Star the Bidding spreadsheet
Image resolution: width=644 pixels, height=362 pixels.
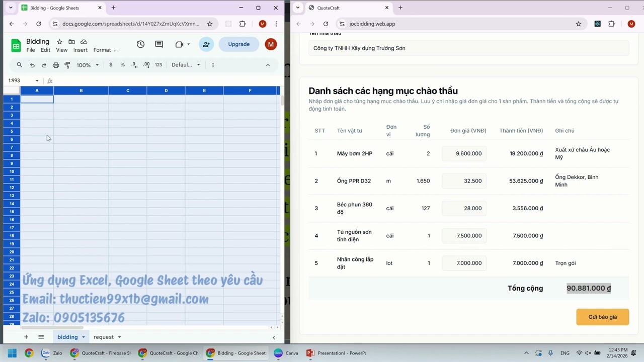pos(59,42)
